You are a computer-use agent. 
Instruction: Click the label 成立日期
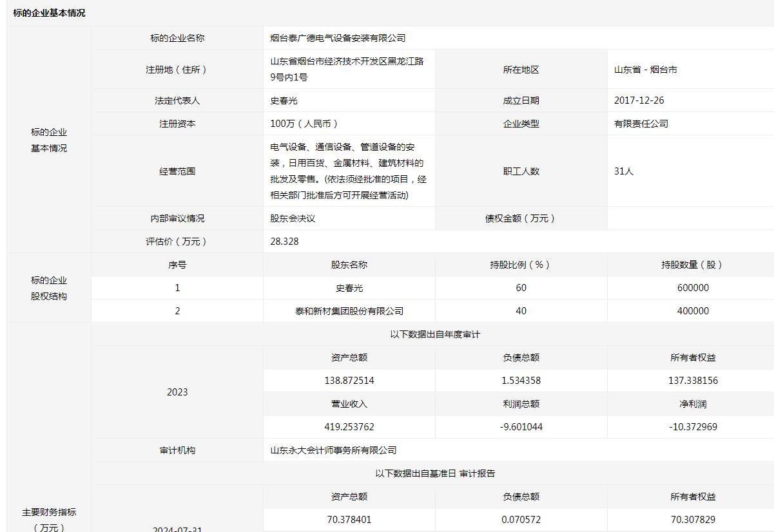(x=521, y=100)
